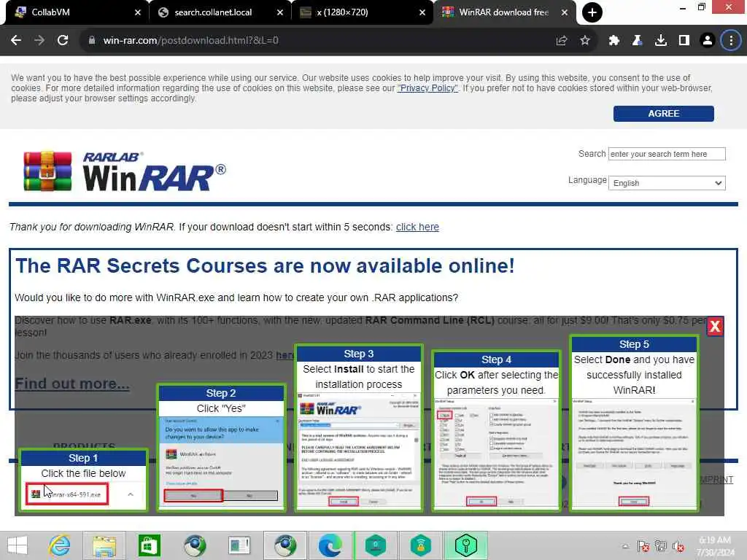Image resolution: width=747 pixels, height=560 pixels.
Task: Click the taskbar clock and date
Action: coord(715,546)
